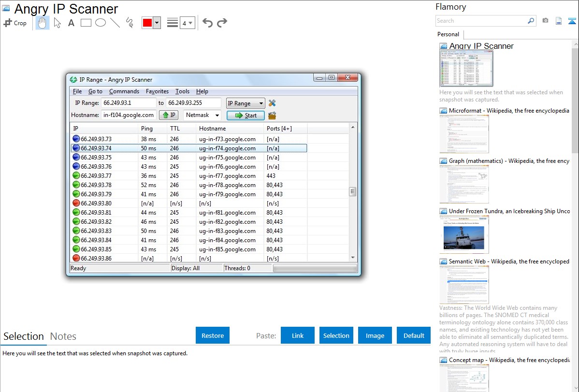
Task: Click the scan results scrollbar down arrow
Action: click(x=353, y=258)
